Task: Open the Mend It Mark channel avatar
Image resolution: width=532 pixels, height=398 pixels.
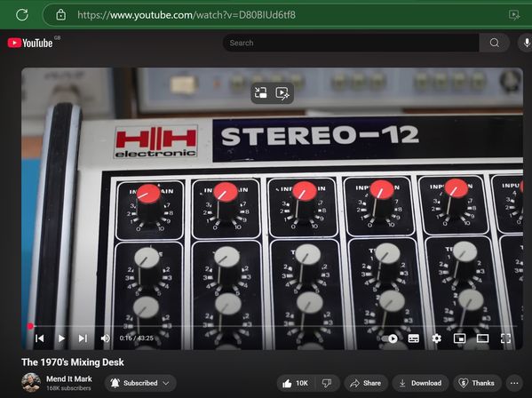Action: (31, 383)
